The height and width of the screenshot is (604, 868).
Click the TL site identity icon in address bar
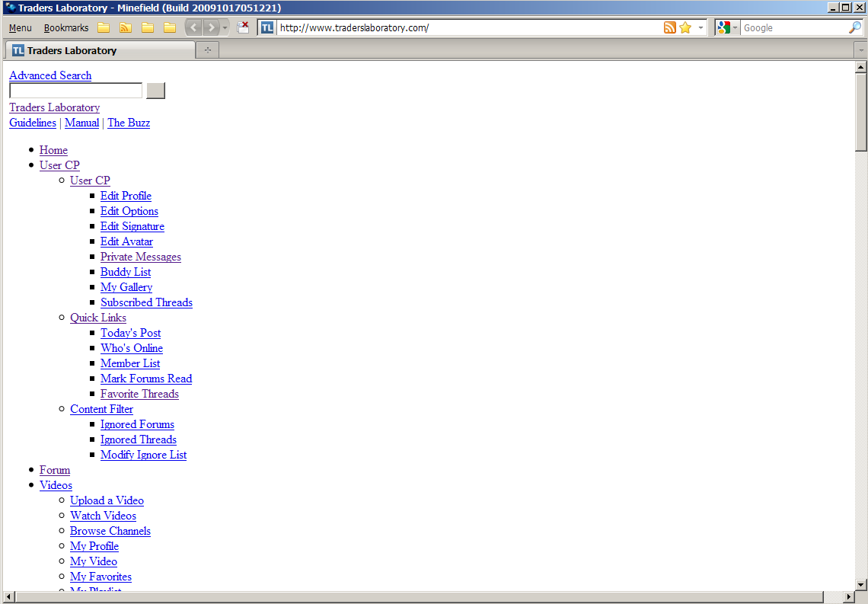266,27
